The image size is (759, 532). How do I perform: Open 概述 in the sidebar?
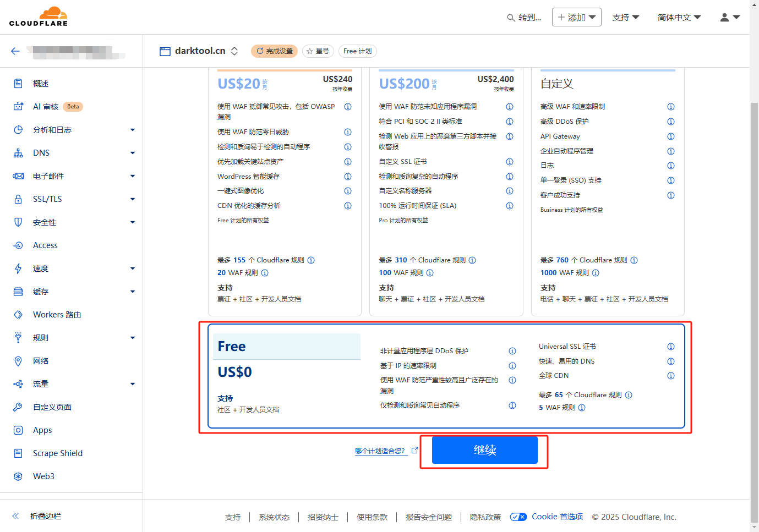41,84
